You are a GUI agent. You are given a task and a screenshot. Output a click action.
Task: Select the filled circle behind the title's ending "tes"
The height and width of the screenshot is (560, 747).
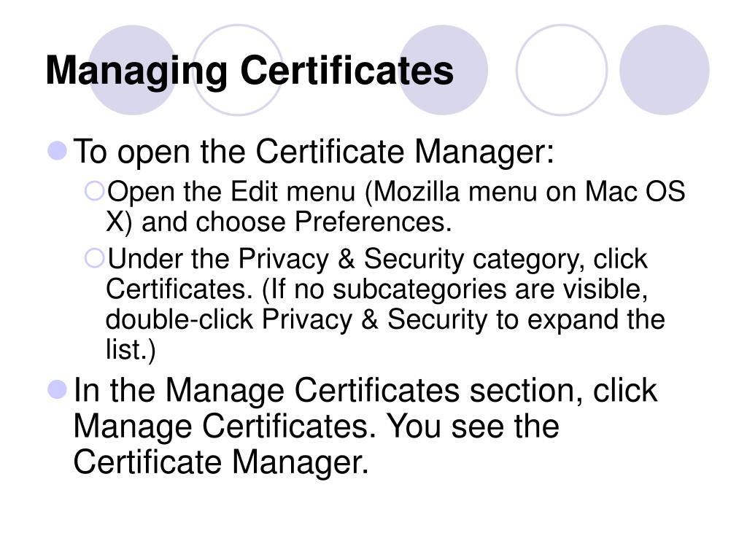(x=443, y=70)
